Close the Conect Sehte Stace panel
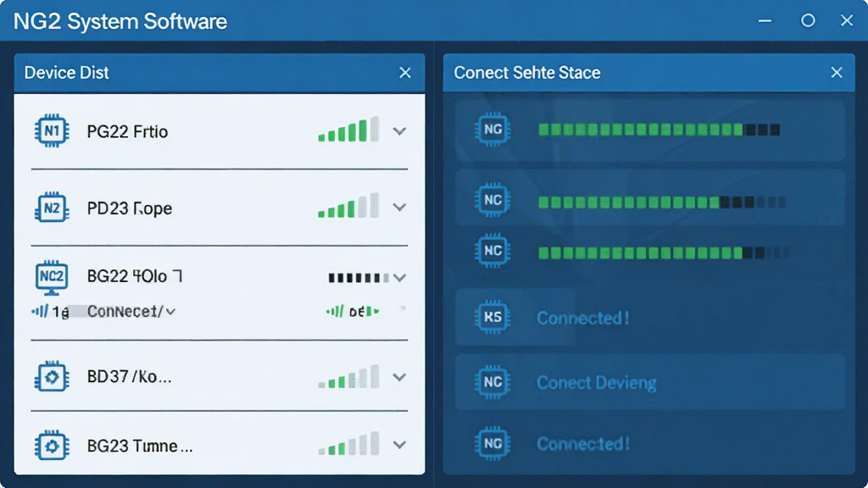 point(837,73)
